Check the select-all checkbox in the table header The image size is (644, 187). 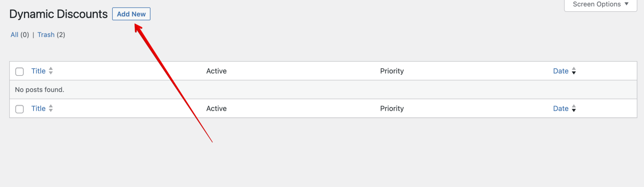pos(20,71)
